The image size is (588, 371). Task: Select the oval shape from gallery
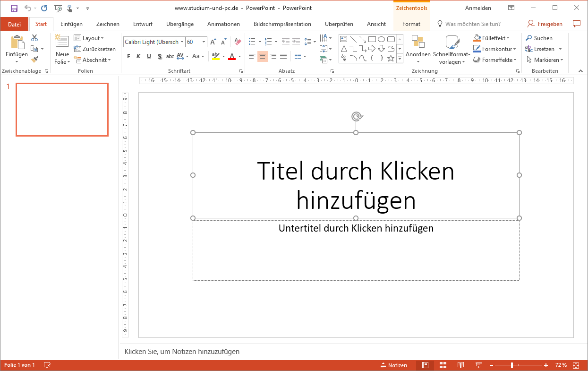point(381,39)
